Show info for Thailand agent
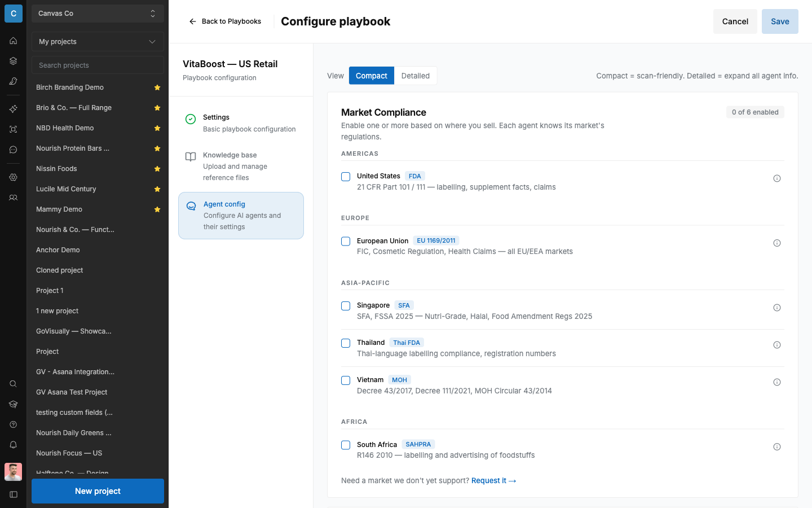 (777, 345)
